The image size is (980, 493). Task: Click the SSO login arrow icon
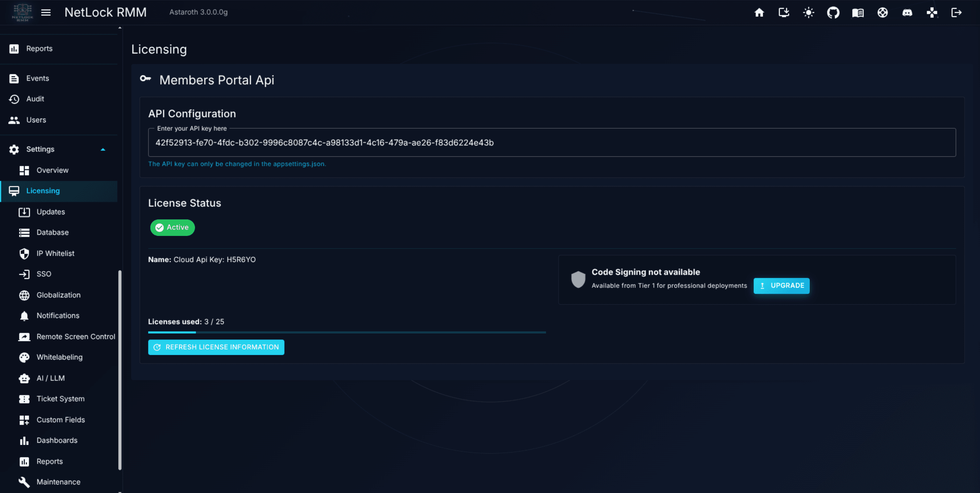pyautogui.click(x=24, y=274)
